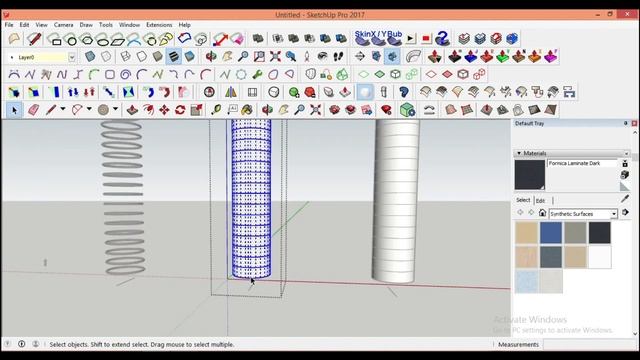The image size is (640, 360).
Task: Start SkinX/YBub play button
Action: click(411, 39)
